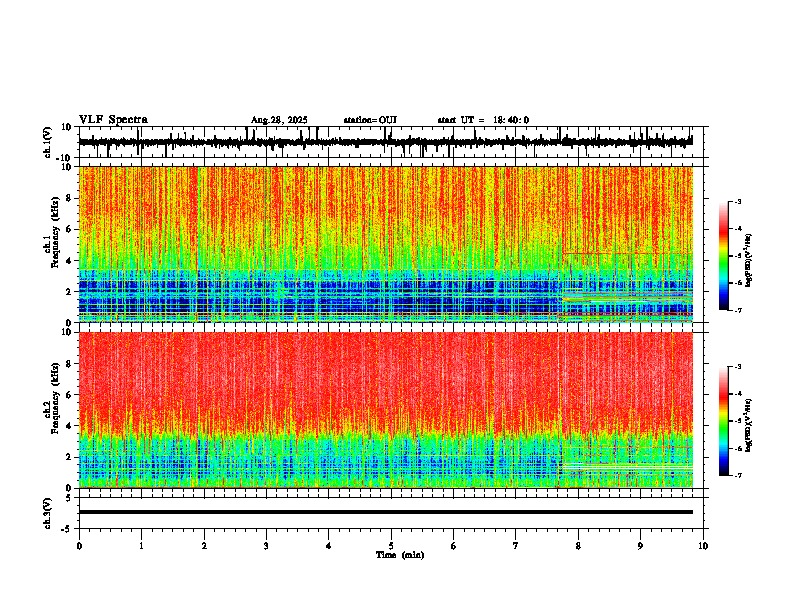Click the "3" tick on the time axis

[x=266, y=546]
